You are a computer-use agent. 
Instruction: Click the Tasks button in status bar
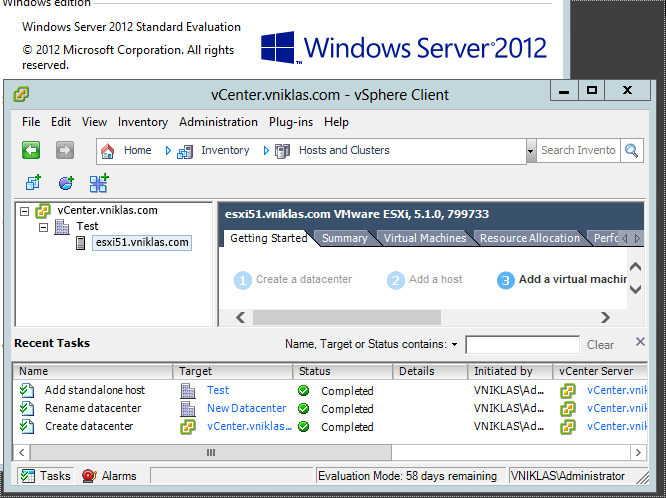(x=45, y=476)
